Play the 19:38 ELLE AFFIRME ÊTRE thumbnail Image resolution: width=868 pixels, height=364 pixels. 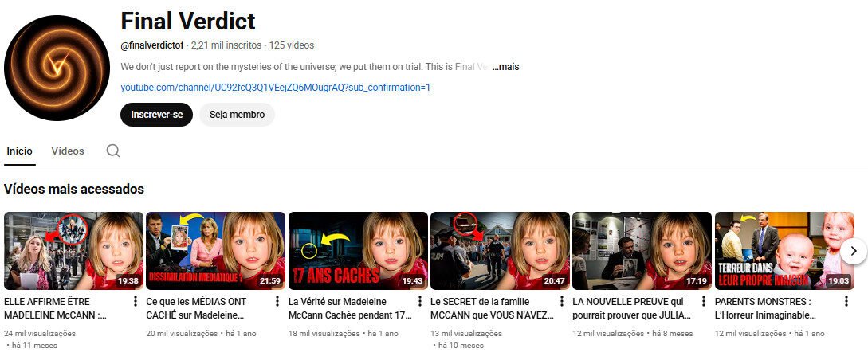pyautogui.click(x=73, y=250)
